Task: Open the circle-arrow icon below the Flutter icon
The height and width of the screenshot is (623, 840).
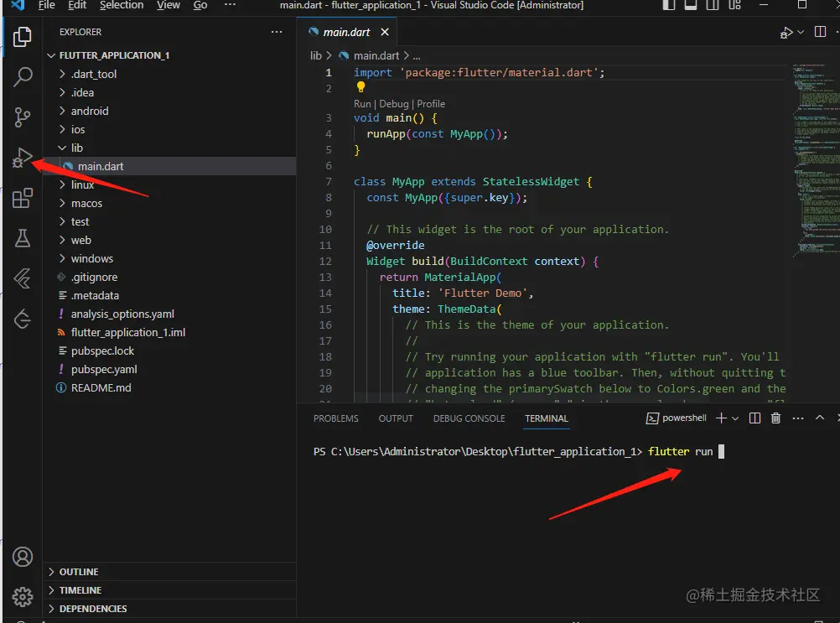Action: tap(23, 319)
